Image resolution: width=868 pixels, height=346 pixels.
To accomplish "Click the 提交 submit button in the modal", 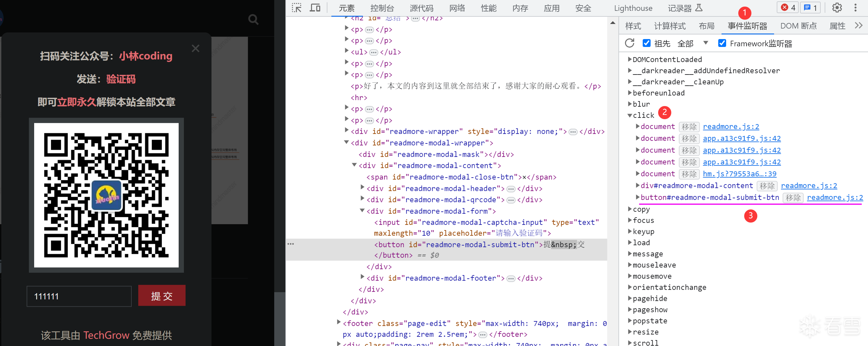I will [x=162, y=295].
